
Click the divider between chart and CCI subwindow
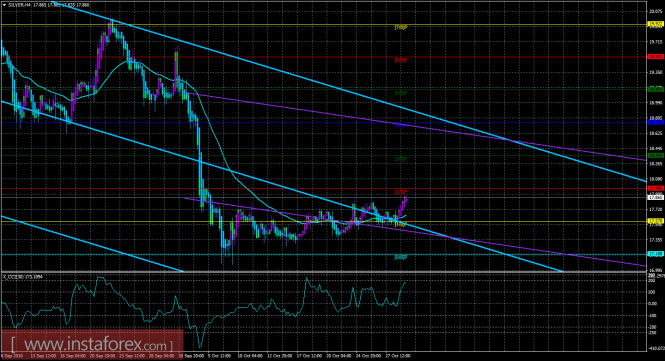pyautogui.click(x=324, y=272)
